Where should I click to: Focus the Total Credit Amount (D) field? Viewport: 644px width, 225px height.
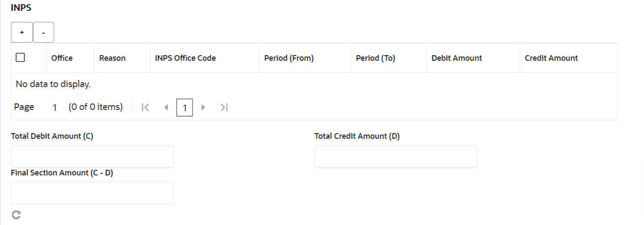coord(395,156)
